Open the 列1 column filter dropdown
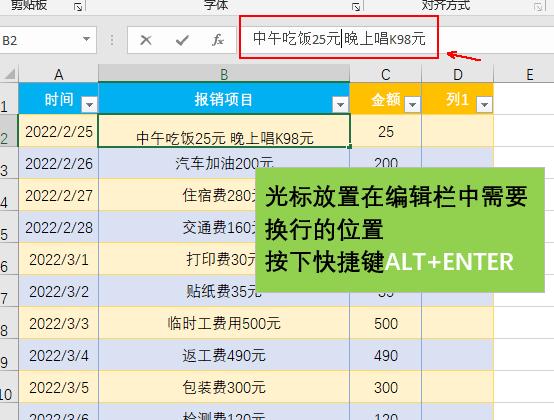The image size is (554, 420). (x=484, y=105)
